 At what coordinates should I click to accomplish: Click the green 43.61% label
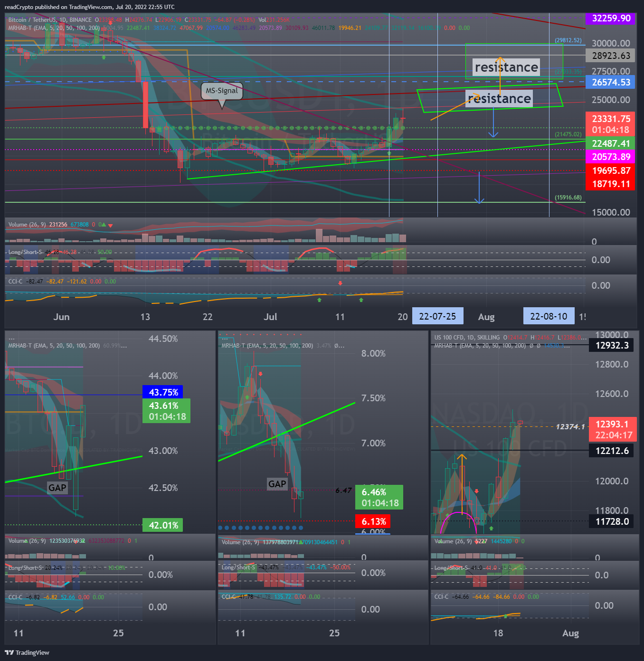[166, 411]
